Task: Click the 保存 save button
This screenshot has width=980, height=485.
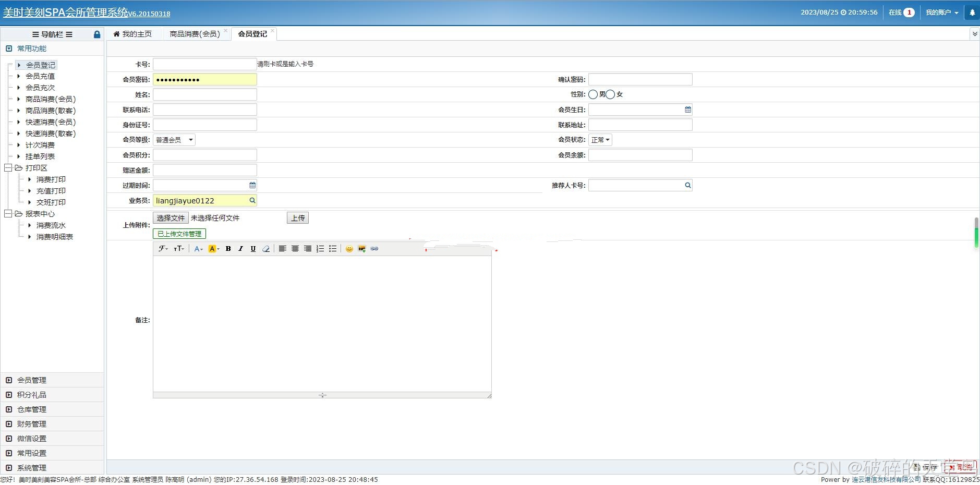Action: click(926, 467)
